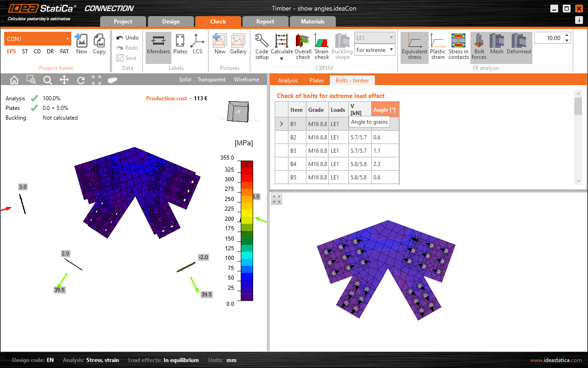Click the Undo button
This screenshot has width=588, height=368.
127,38
